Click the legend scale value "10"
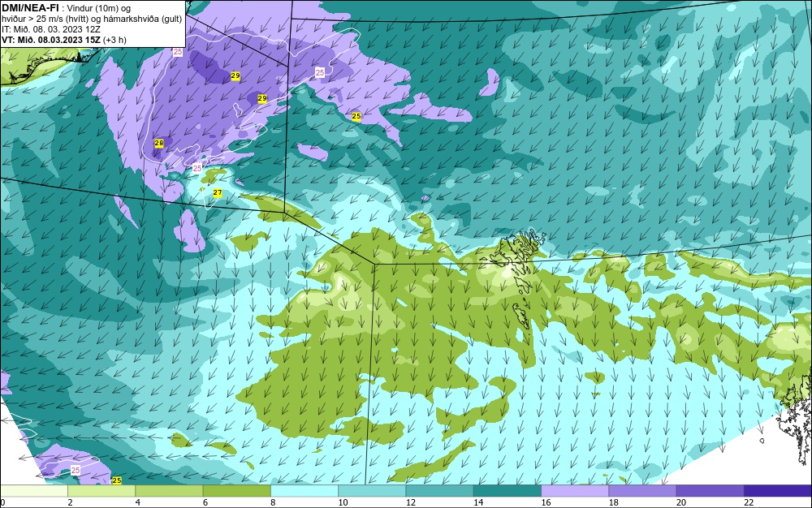The image size is (812, 508). click(x=343, y=502)
